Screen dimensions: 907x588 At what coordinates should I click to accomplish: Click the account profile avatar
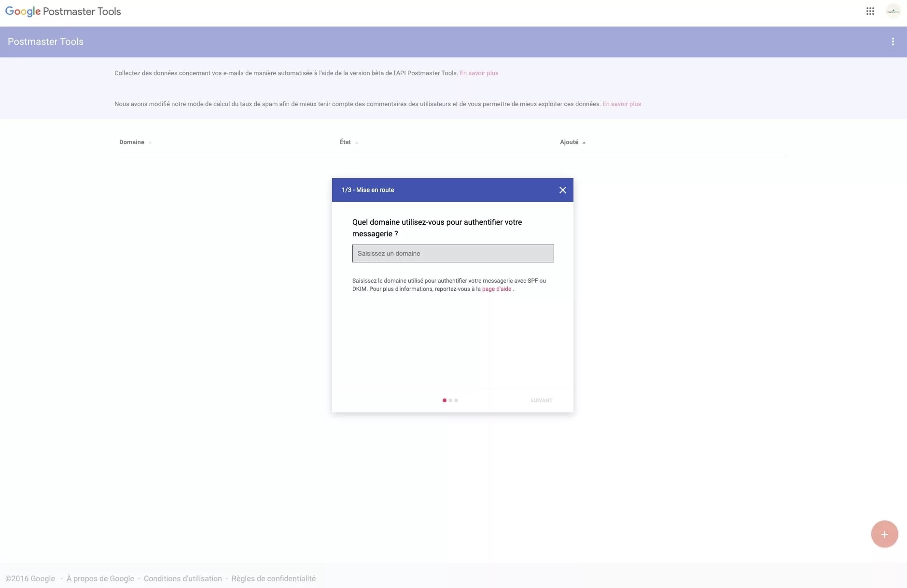click(893, 11)
